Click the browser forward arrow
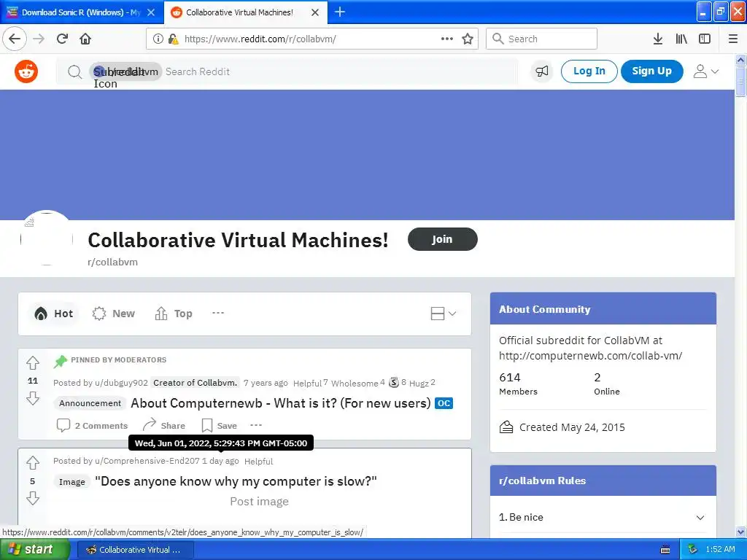 39,39
